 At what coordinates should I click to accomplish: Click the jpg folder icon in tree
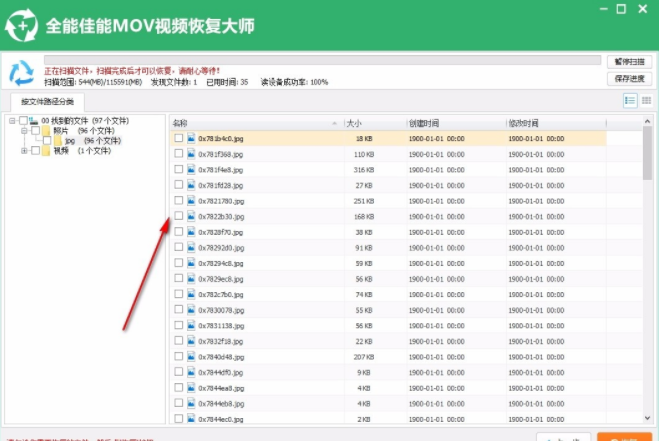pos(59,141)
